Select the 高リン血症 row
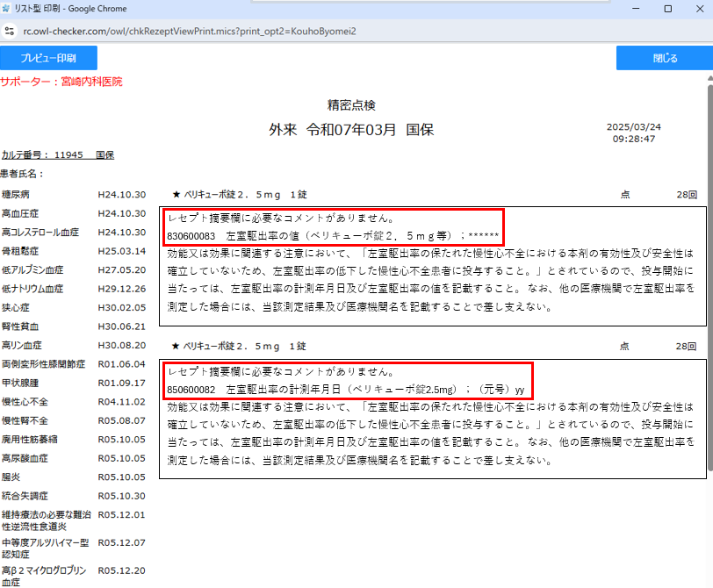Image resolution: width=713 pixels, height=588 pixels. [x=74, y=346]
